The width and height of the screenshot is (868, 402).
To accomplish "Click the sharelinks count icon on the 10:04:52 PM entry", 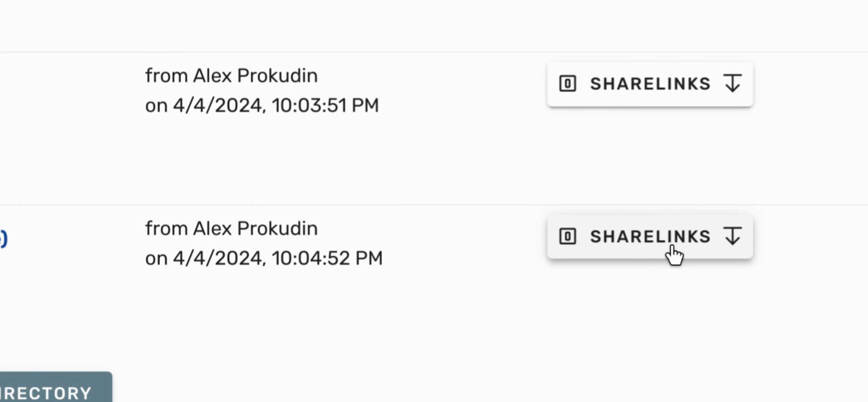I will pyautogui.click(x=568, y=236).
